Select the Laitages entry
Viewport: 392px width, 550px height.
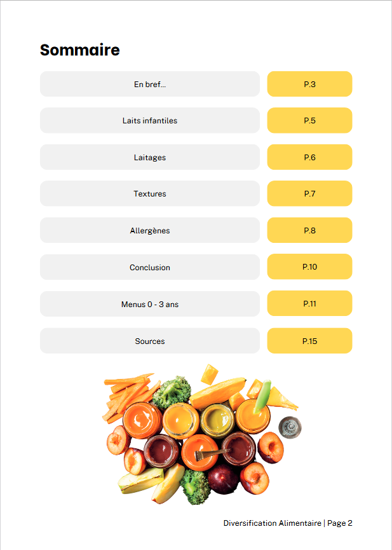click(150, 157)
